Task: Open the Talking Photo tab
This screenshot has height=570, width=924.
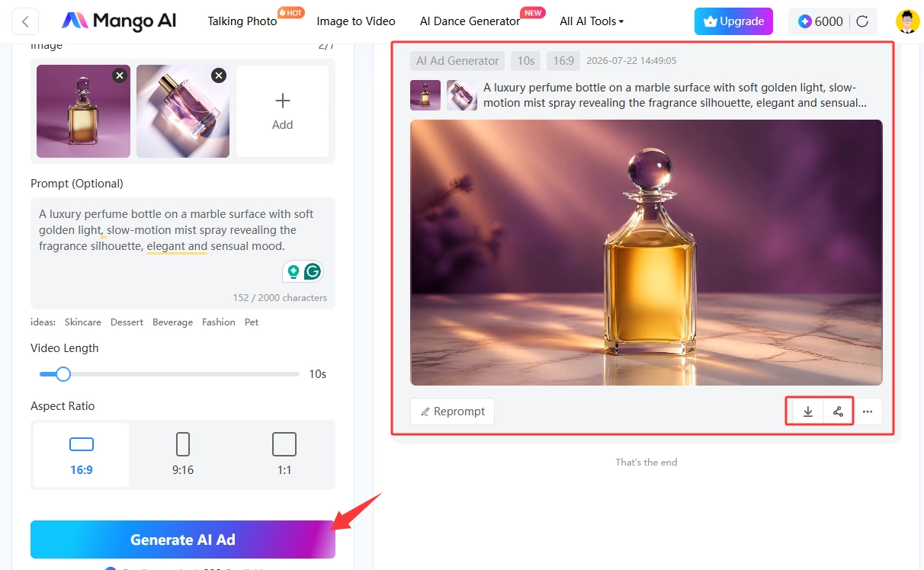Action: [x=242, y=21]
